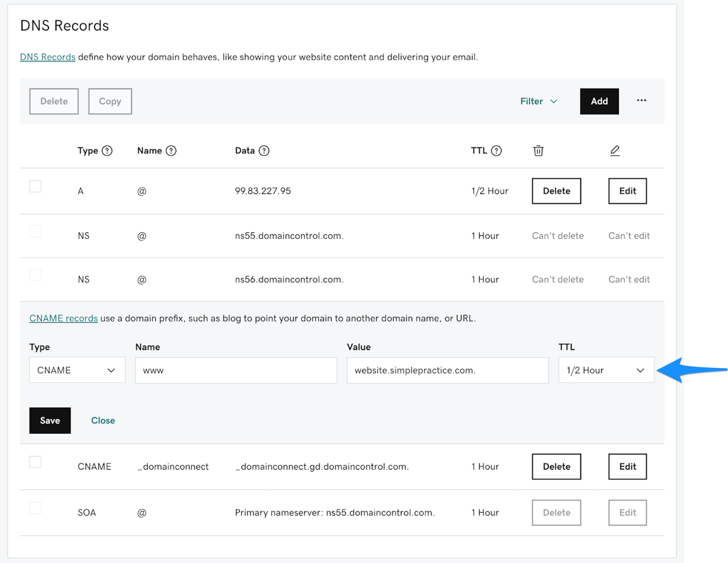Click the SOA type cell

(87, 513)
